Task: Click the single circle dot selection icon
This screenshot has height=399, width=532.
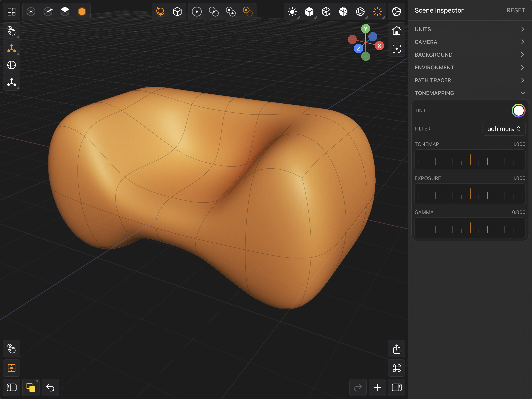Action: (197, 12)
